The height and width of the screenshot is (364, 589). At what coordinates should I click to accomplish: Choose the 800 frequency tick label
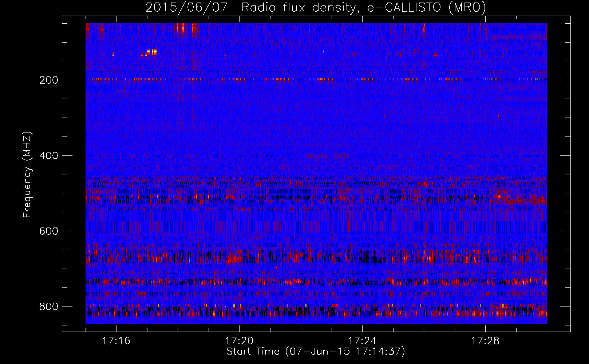[49, 306]
